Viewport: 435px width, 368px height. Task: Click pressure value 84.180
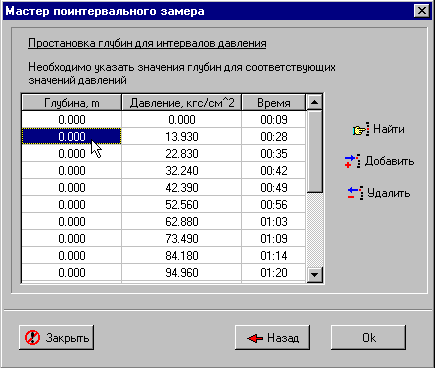(x=182, y=256)
